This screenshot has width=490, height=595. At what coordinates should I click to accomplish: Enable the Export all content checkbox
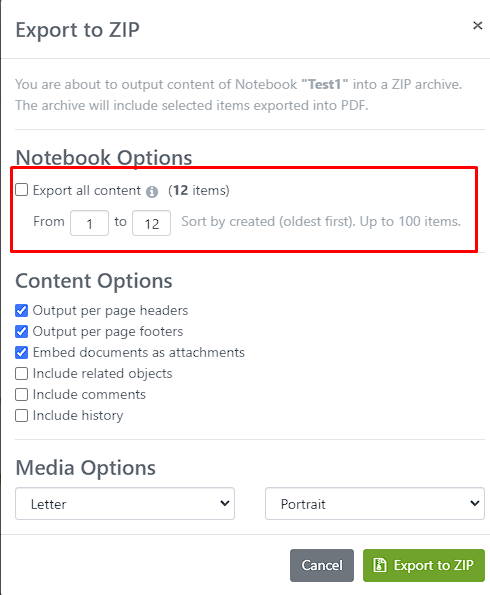[22, 189]
